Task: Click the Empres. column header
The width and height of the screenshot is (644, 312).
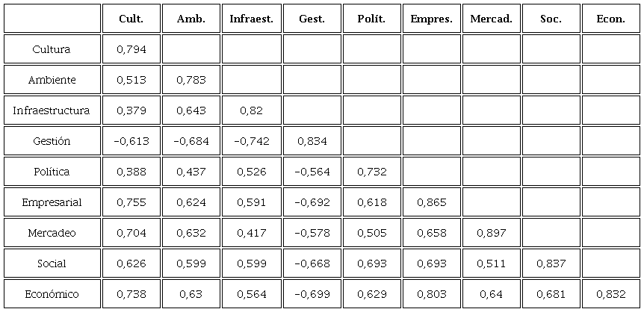Action: point(431,19)
